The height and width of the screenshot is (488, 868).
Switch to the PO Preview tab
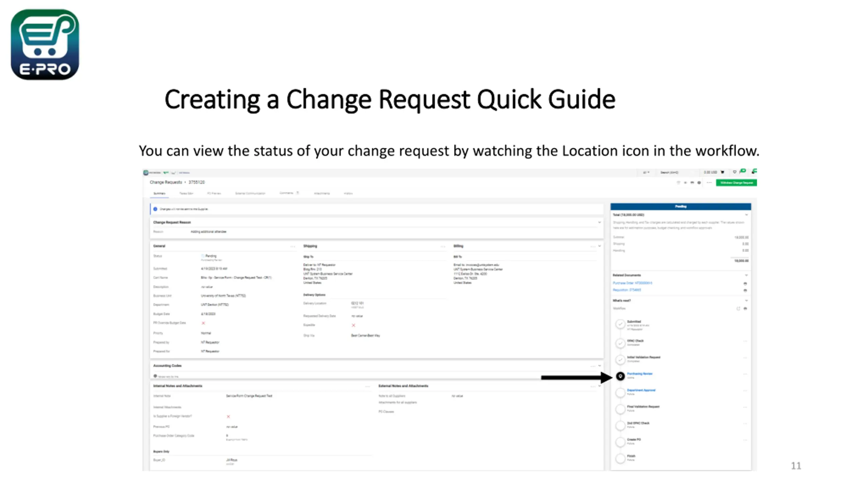(x=214, y=194)
